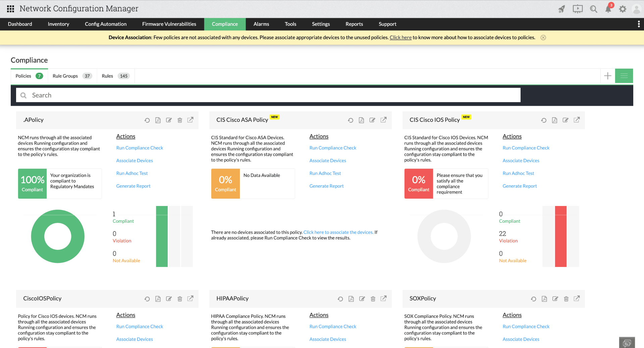The height and width of the screenshot is (348, 644).
Task: Open the Tools menu
Action: [290, 24]
